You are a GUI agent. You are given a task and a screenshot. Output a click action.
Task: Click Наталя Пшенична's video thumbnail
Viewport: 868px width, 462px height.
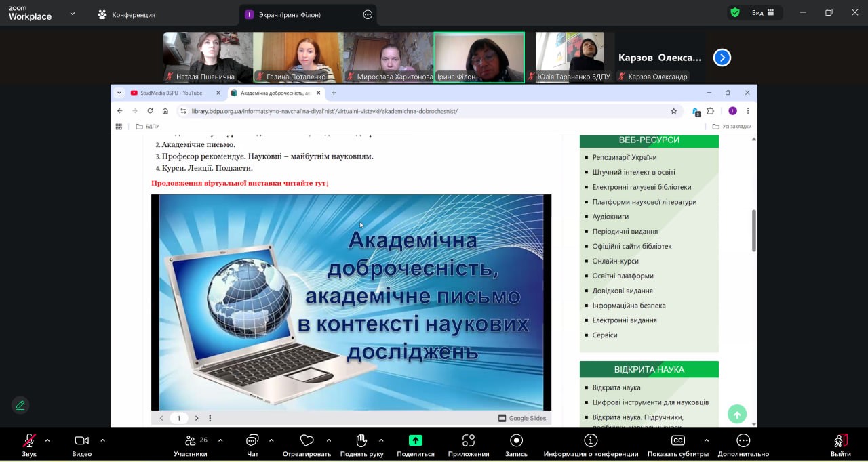pos(208,57)
